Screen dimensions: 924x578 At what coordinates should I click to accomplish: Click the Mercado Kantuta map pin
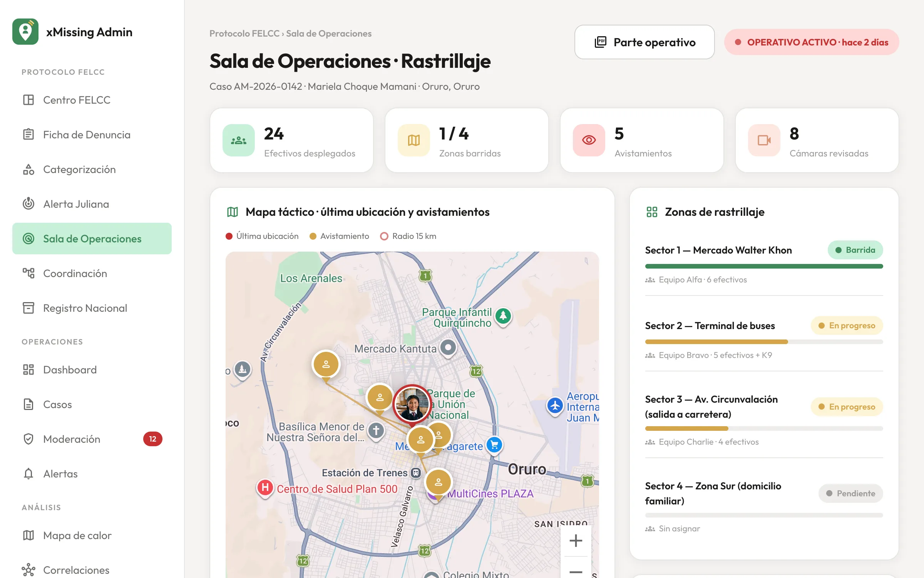point(448,348)
